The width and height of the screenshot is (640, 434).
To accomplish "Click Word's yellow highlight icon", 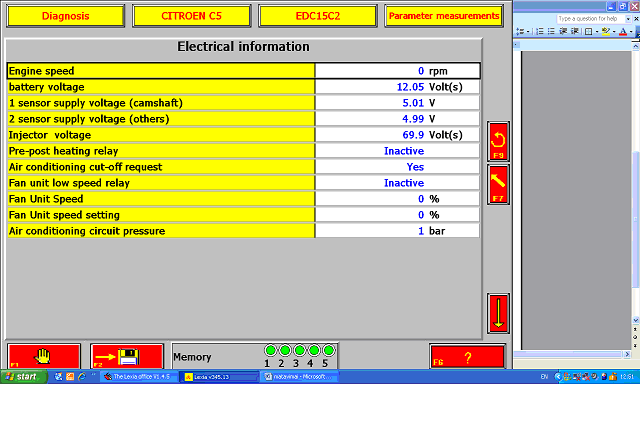I will click(606, 31).
